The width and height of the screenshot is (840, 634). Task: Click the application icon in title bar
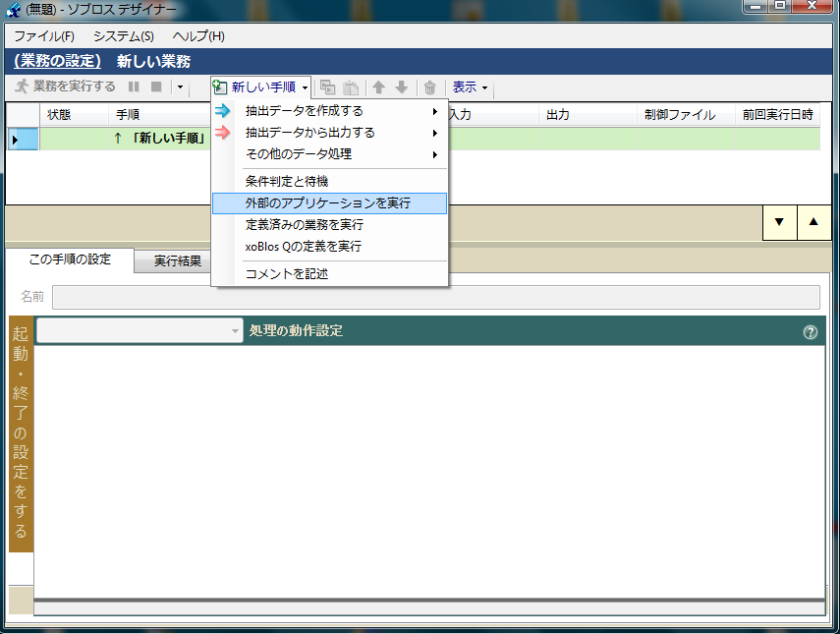click(x=13, y=10)
